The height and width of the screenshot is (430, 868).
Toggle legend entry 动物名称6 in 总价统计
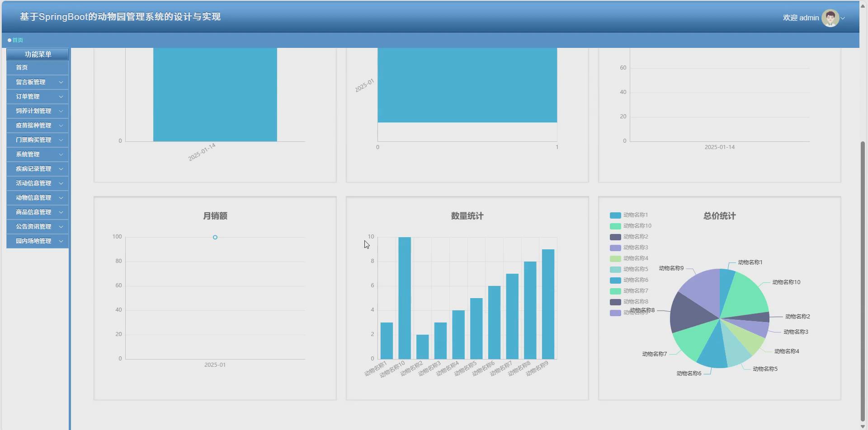[629, 280]
